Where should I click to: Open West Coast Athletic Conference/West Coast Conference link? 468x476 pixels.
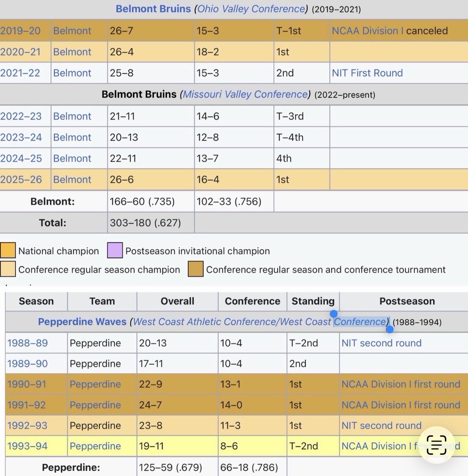click(259, 322)
